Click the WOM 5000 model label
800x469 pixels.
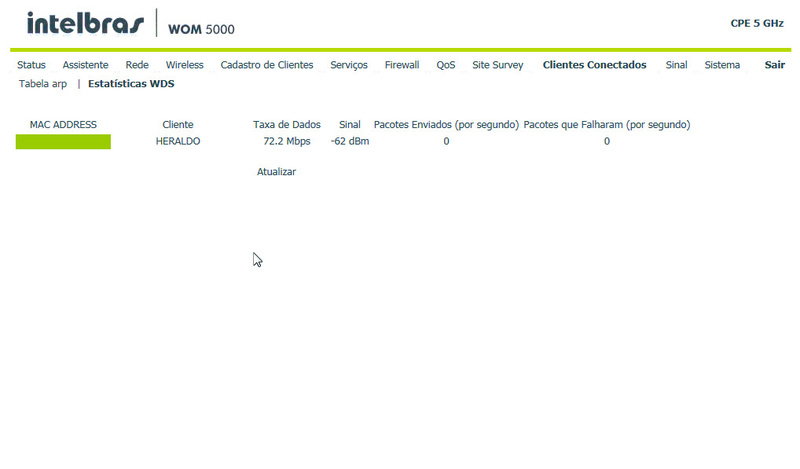201,30
